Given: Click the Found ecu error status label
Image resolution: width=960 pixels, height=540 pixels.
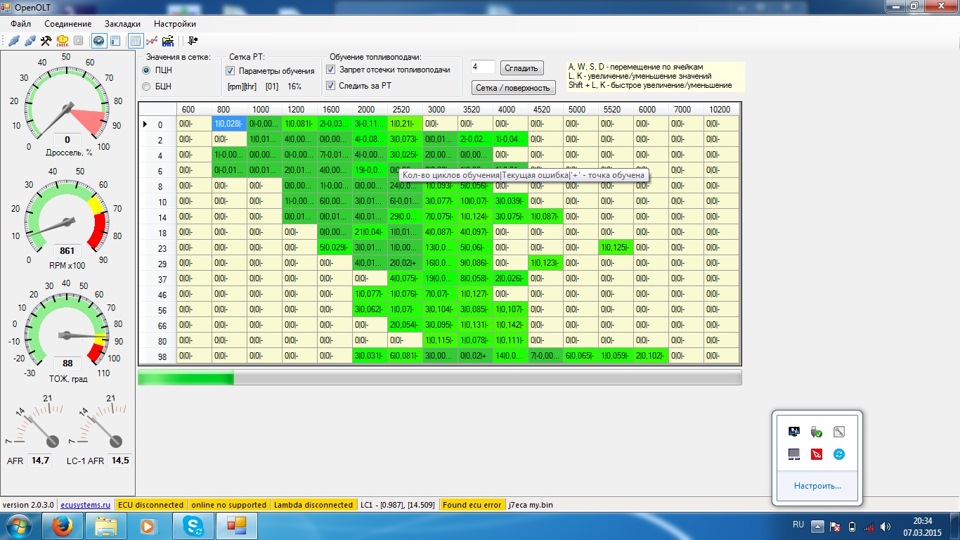Looking at the screenshot, I should [472, 505].
